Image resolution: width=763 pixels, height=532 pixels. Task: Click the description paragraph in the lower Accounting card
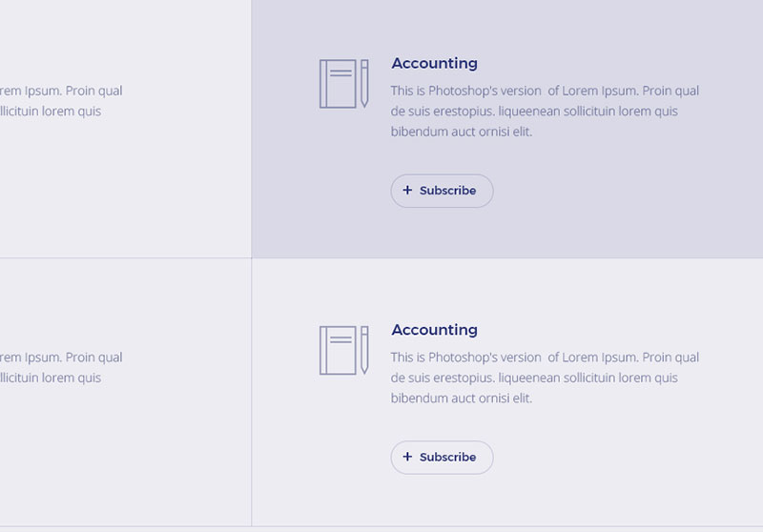[544, 378]
